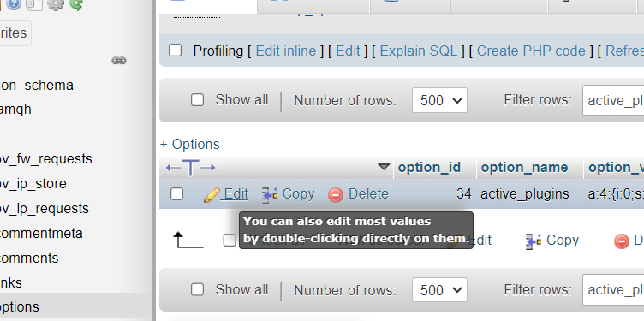Click the chain link icon in sidebar
644x321 pixels.
pos(119,61)
